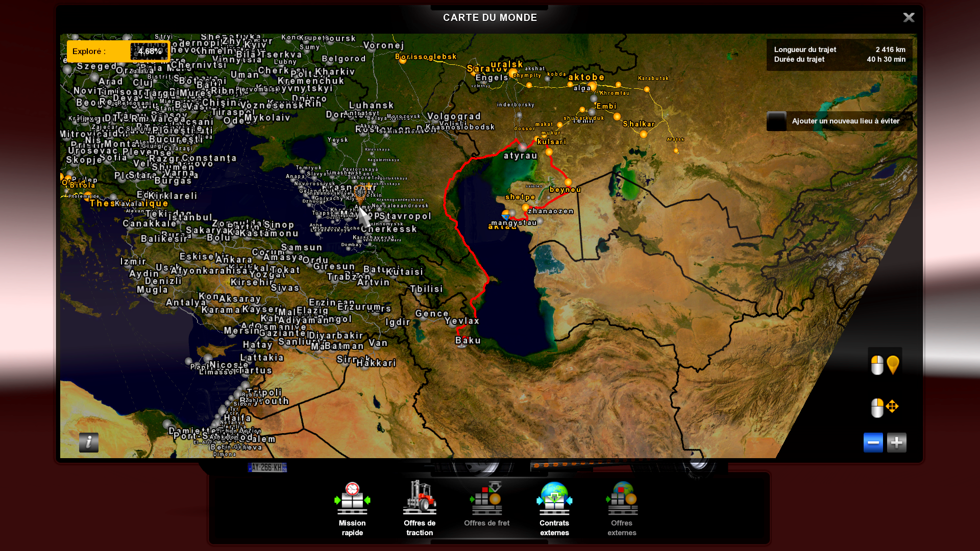The image size is (980, 551).
Task: Click the Tbilisi city label
Action: [x=426, y=289]
